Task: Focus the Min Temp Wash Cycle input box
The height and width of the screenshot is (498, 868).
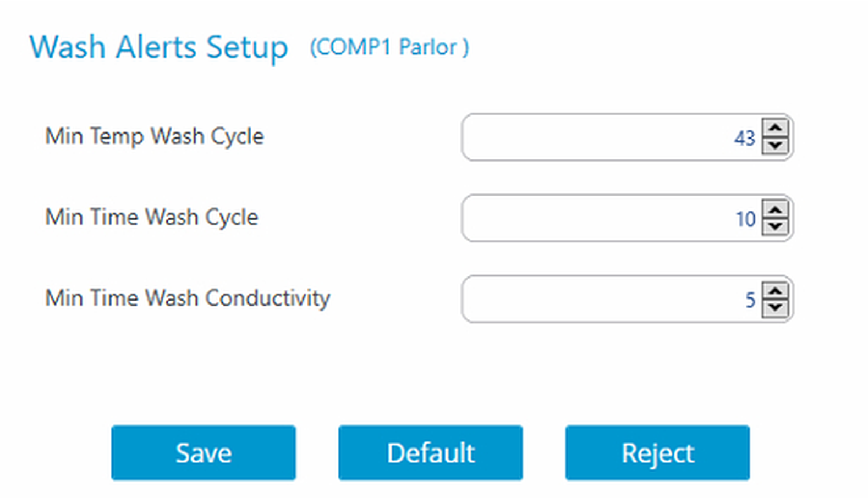Action: point(594,137)
